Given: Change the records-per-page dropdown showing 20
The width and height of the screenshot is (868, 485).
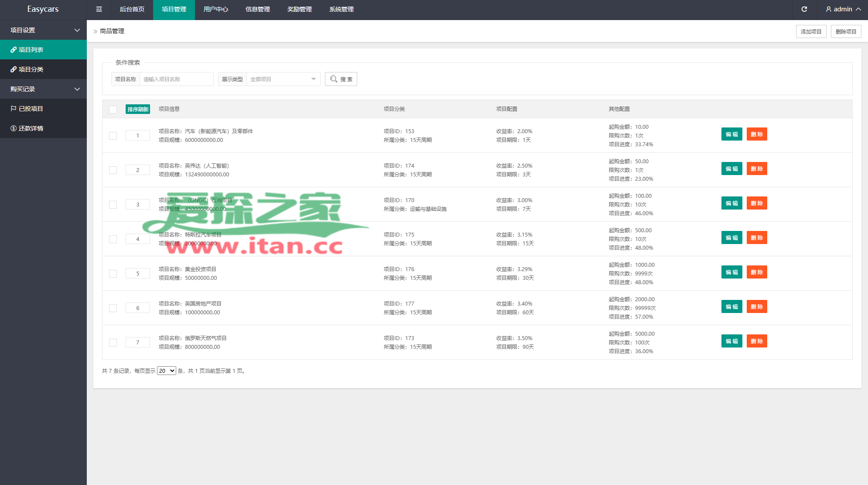Looking at the screenshot, I should coord(166,371).
